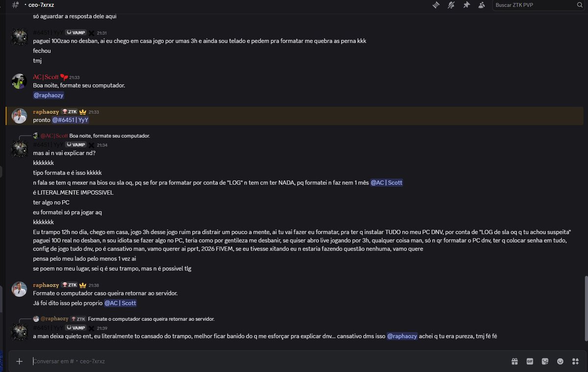
Task: Click raphaozy's avatar on the 21:38 message
Action: point(19,289)
